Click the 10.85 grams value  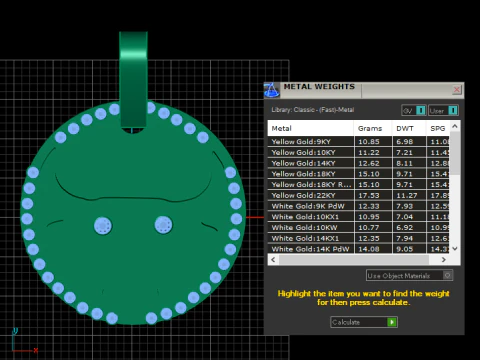click(x=369, y=142)
